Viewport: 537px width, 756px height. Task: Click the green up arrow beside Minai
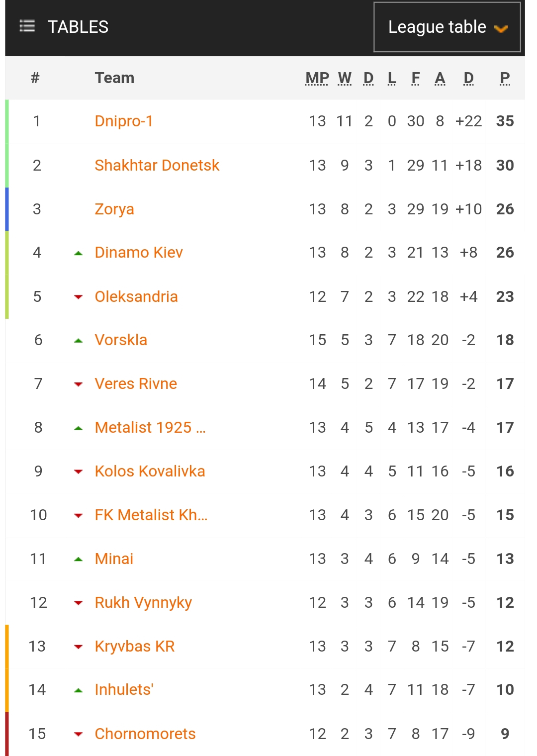78,560
